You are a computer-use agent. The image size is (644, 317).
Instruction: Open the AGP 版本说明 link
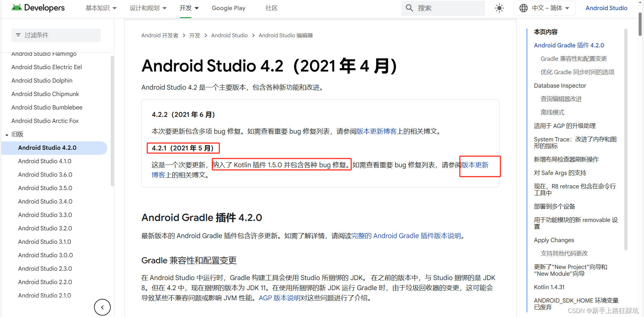click(279, 298)
